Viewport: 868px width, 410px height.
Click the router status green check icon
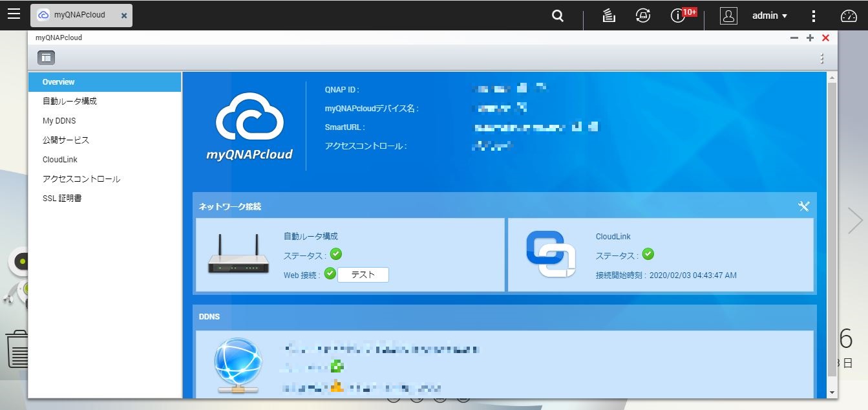coord(336,254)
